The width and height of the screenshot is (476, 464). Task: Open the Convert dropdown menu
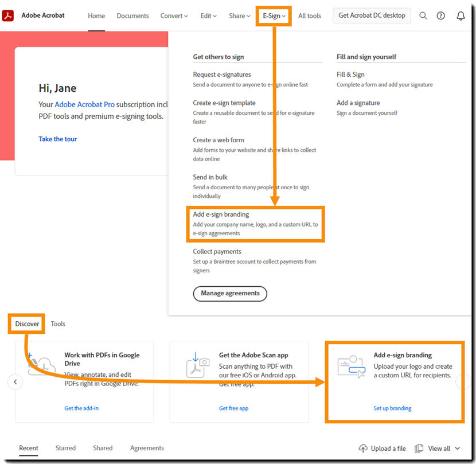[174, 16]
